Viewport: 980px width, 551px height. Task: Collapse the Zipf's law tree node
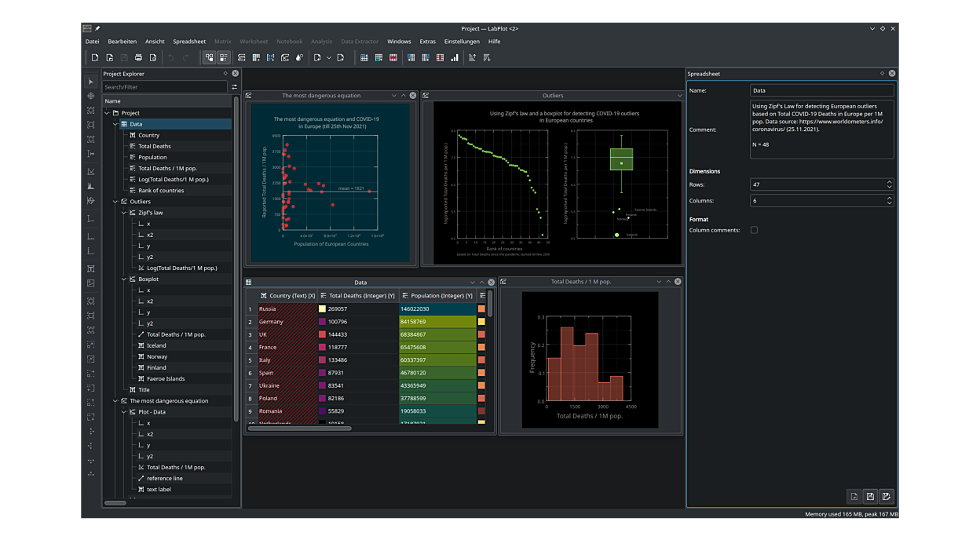coord(124,213)
